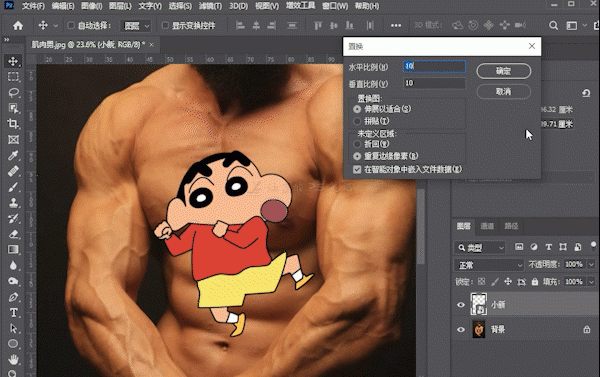Click the 确定 button in 置换 dialog
Image resolution: width=600 pixels, height=377 pixels.
click(504, 71)
